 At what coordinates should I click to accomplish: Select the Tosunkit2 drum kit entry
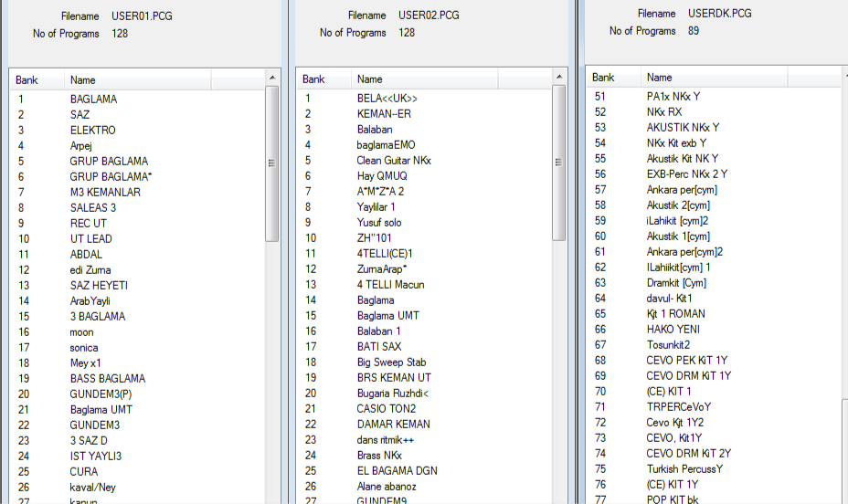point(668,345)
